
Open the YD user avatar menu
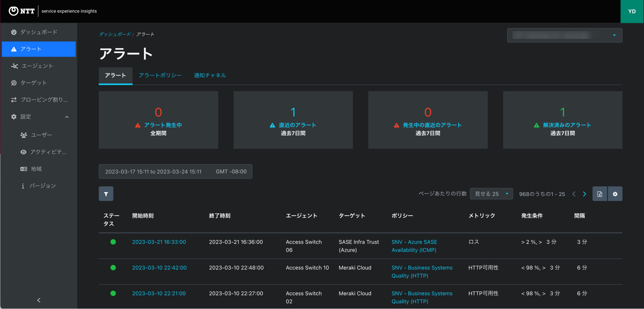[632, 11]
